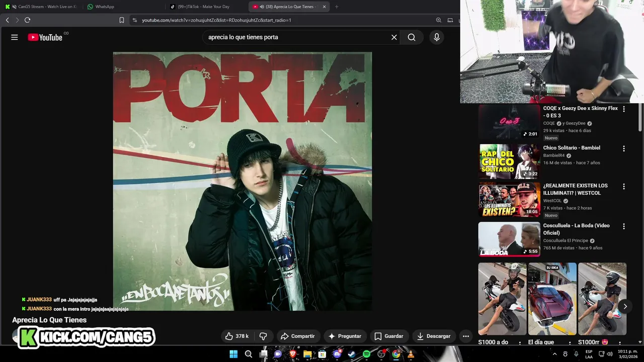Open the S1000rr Short
644x362 pixels.
(x=602, y=299)
